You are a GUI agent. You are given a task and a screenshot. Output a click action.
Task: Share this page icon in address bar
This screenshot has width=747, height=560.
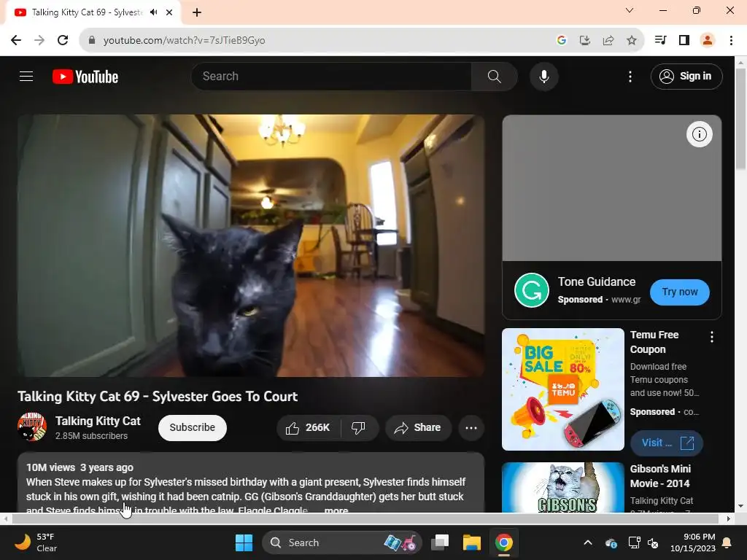click(x=608, y=41)
